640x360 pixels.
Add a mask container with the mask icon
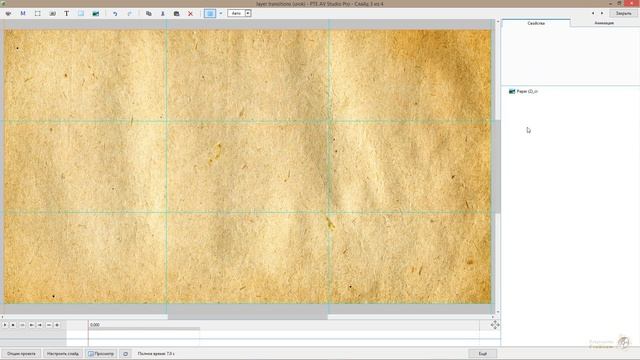tap(8, 13)
